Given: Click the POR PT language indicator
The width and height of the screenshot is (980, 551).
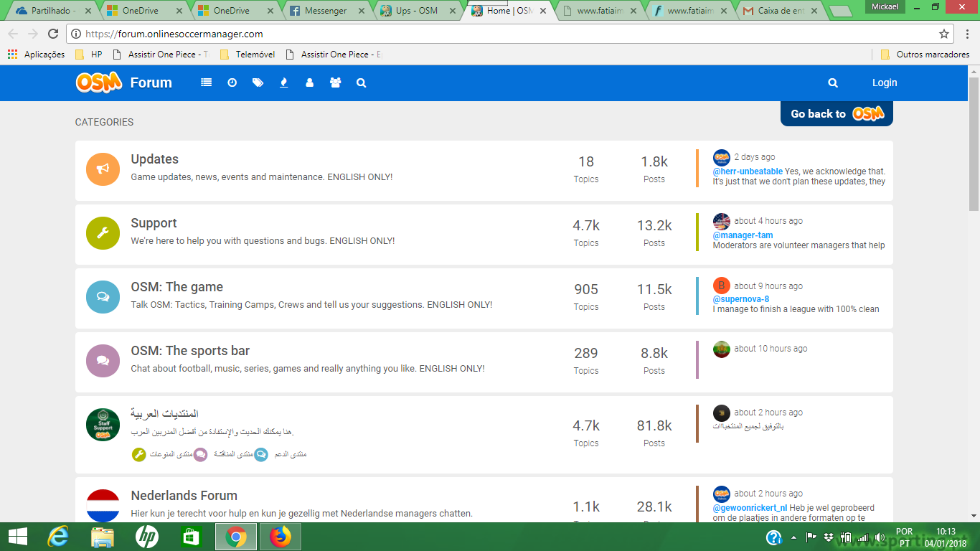Looking at the screenshot, I should pyautogui.click(x=904, y=537).
